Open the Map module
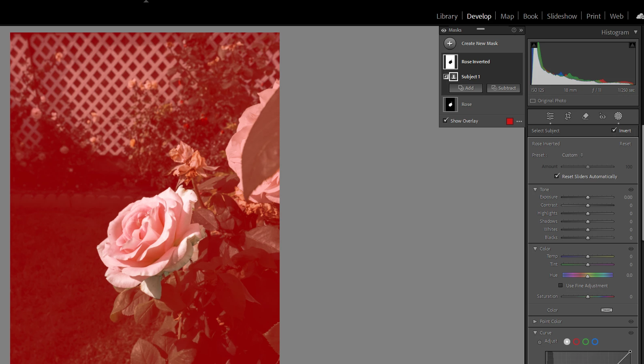This screenshot has height=364, width=644. pyautogui.click(x=507, y=16)
